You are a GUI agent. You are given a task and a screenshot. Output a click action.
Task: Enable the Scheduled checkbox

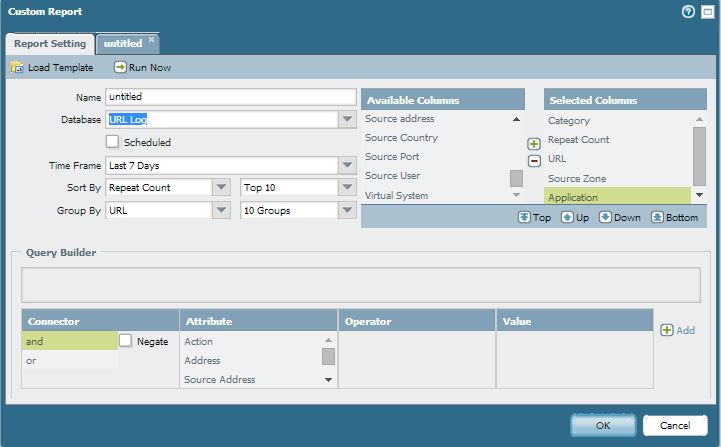(x=113, y=142)
